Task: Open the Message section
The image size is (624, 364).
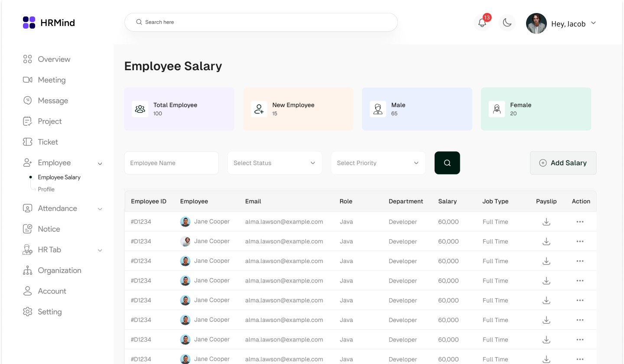Action: point(53,101)
